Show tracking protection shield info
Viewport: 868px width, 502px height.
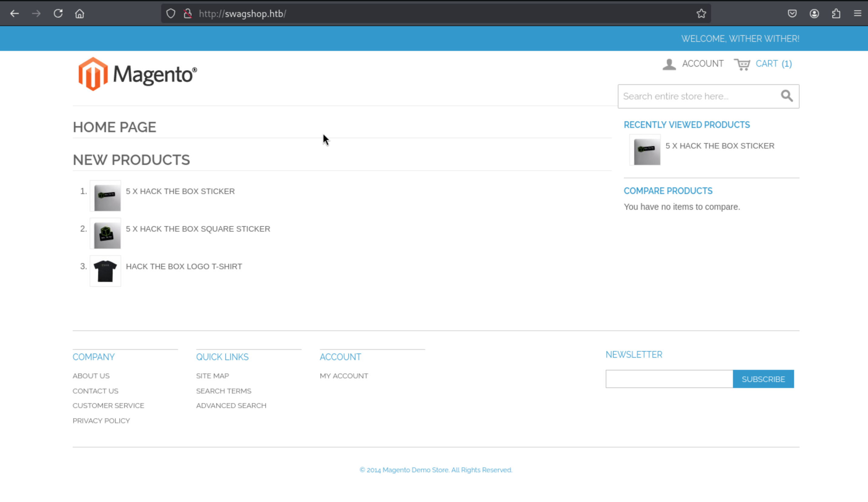click(x=171, y=14)
